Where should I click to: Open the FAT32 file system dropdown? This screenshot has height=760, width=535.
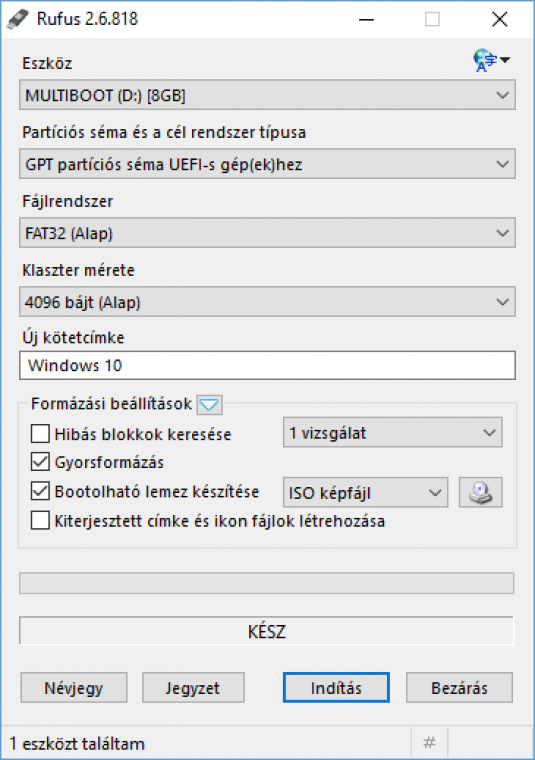click(x=267, y=233)
